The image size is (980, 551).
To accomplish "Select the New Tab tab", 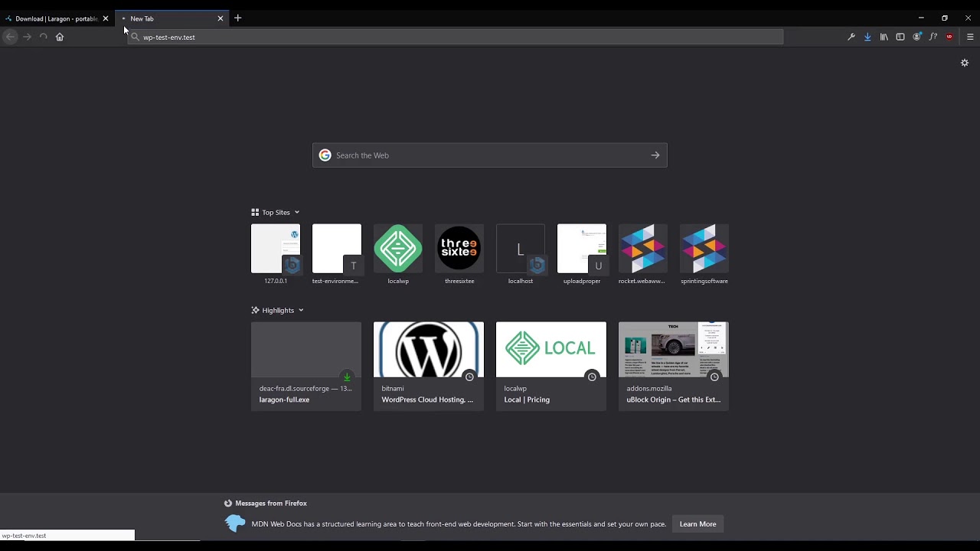I will click(x=172, y=18).
